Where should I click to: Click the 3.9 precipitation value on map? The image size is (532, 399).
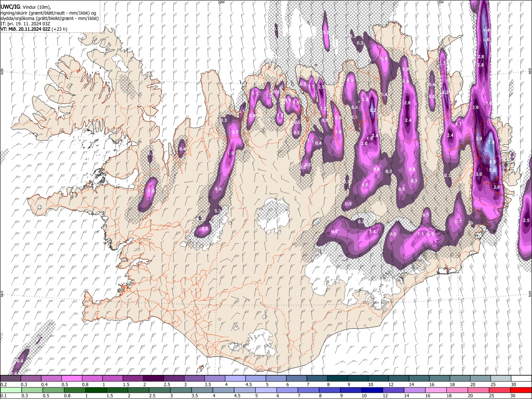coord(479,138)
